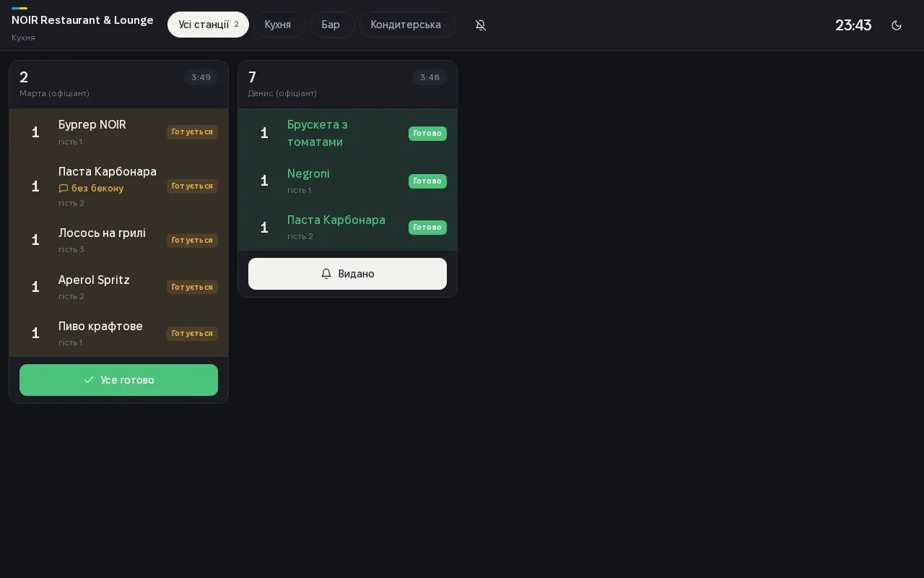Select the Пиво крафтове order item
Image resolution: width=924 pixels, height=578 pixels.
coord(118,334)
